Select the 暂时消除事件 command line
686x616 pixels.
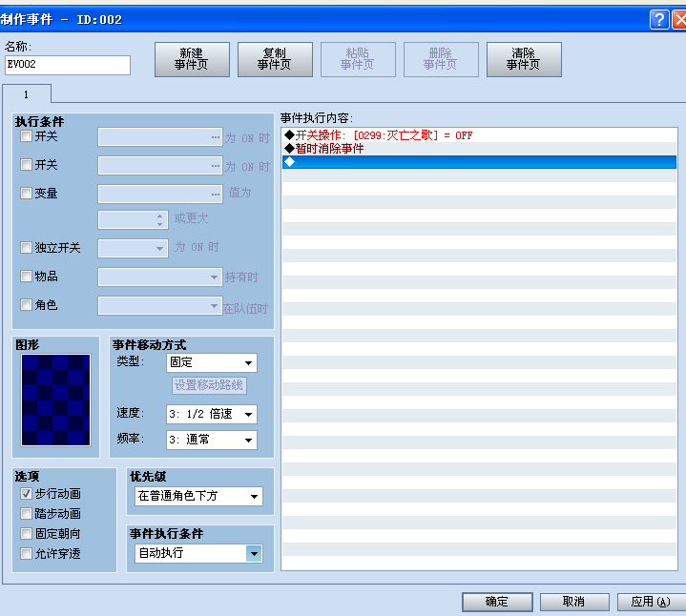pyautogui.click(x=479, y=149)
